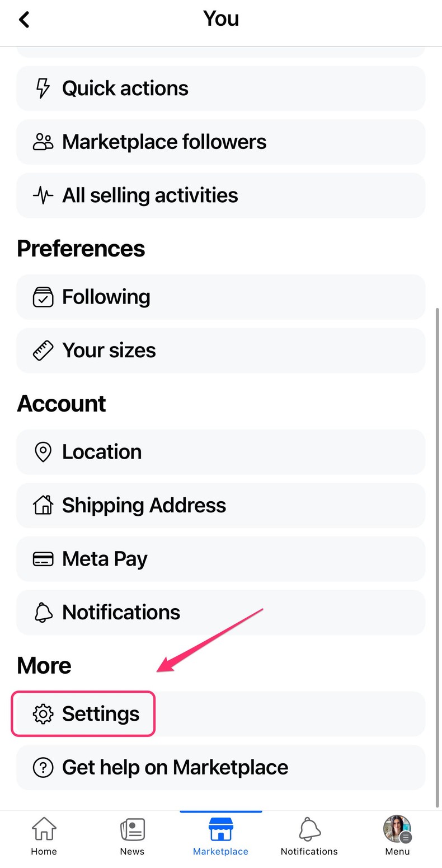Click the back arrow at the top
This screenshot has height=868, width=442.
point(24,18)
